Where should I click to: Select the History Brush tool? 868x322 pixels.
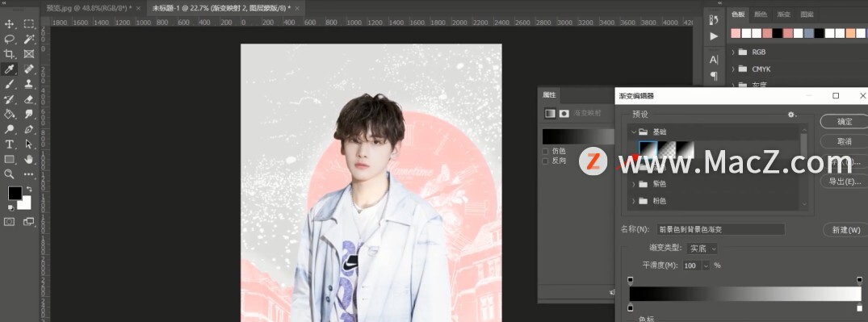pos(10,99)
